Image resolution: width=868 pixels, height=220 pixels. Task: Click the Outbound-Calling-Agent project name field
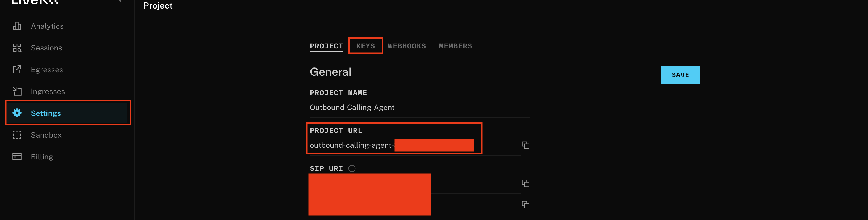pyautogui.click(x=352, y=107)
